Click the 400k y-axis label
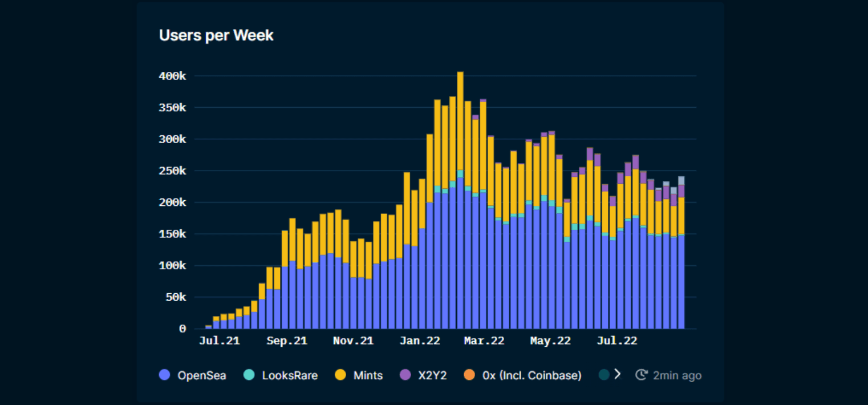868x405 pixels. pos(172,75)
